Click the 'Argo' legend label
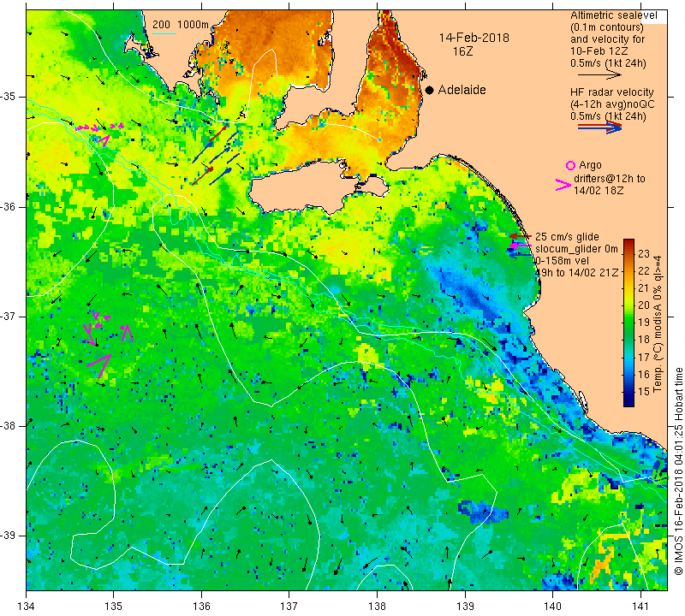 coord(590,165)
